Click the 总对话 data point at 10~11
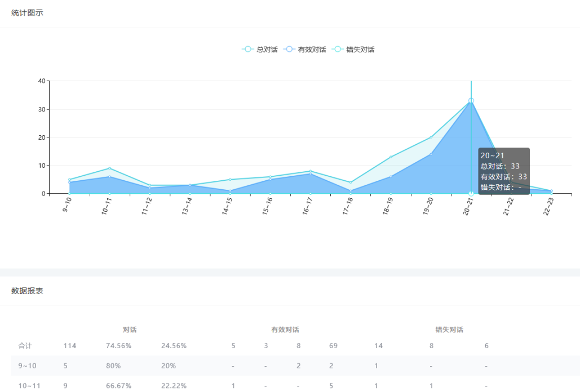 point(109,168)
